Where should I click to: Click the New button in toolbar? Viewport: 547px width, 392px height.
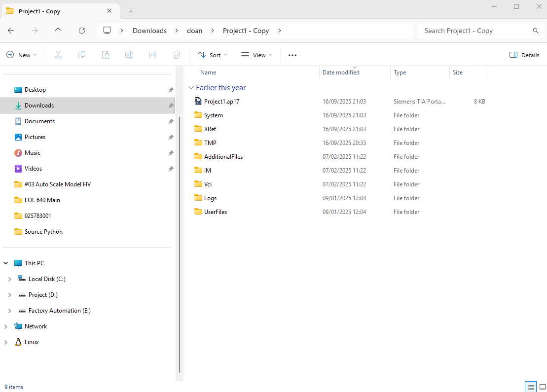click(22, 55)
